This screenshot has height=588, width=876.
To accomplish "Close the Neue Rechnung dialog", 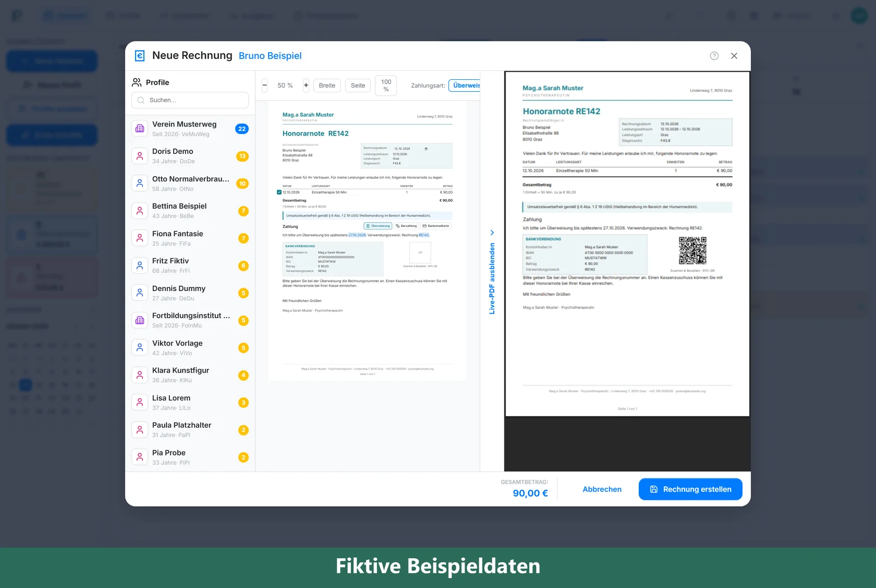I will click(734, 56).
